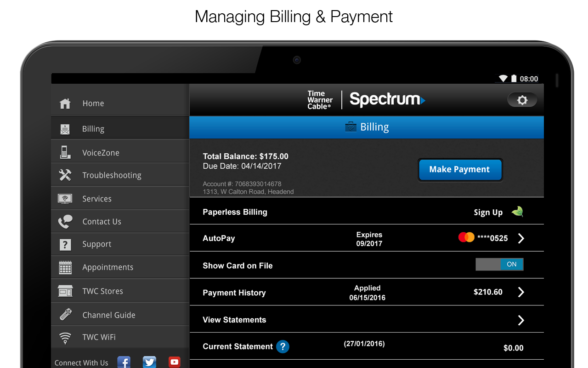Screen dimensions: 588x368
Task: Open Support from the sidebar
Action: click(120, 244)
